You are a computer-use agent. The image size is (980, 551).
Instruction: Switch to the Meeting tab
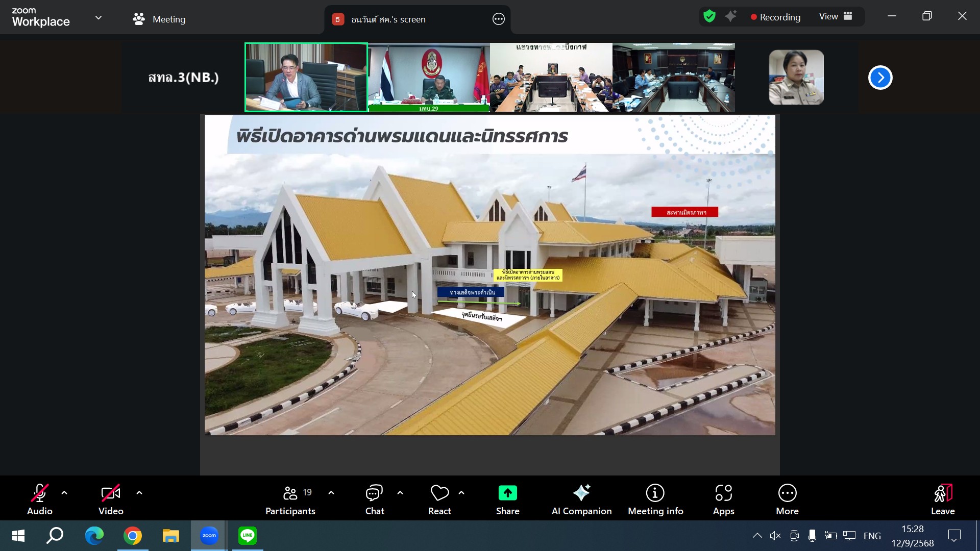159,19
